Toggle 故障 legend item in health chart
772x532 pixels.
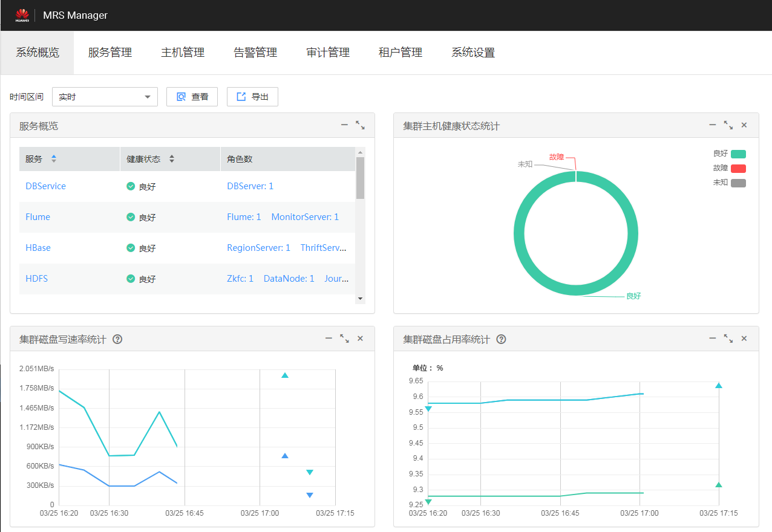pyautogui.click(x=738, y=169)
